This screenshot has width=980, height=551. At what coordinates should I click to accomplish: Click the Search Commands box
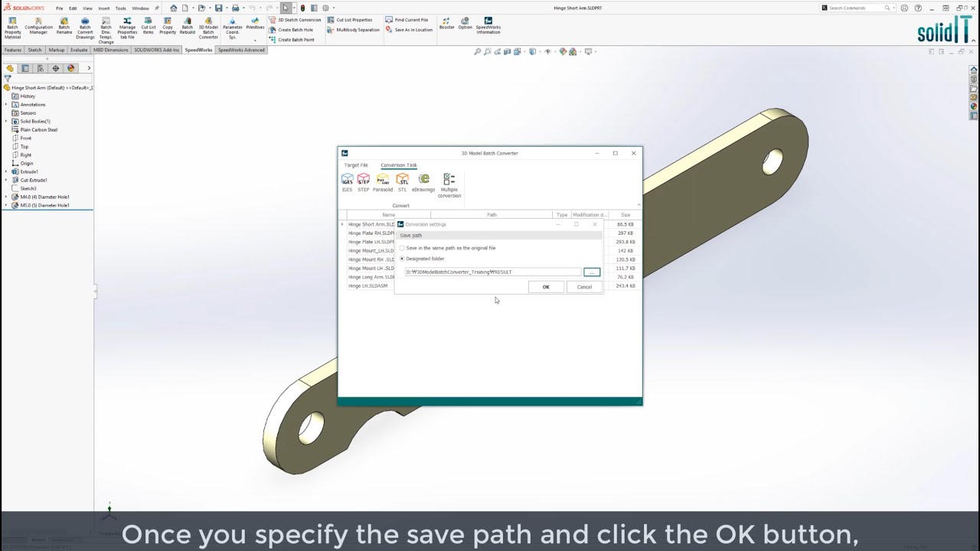(x=856, y=8)
